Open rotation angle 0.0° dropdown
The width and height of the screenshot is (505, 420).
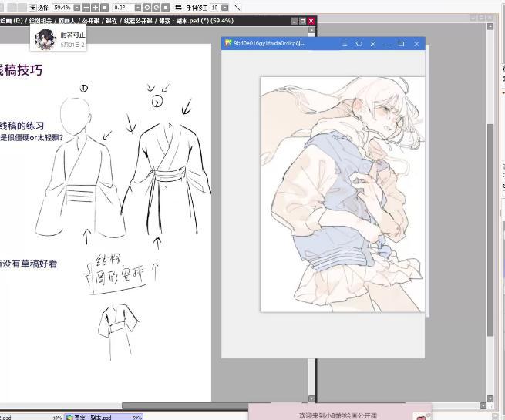138,8
